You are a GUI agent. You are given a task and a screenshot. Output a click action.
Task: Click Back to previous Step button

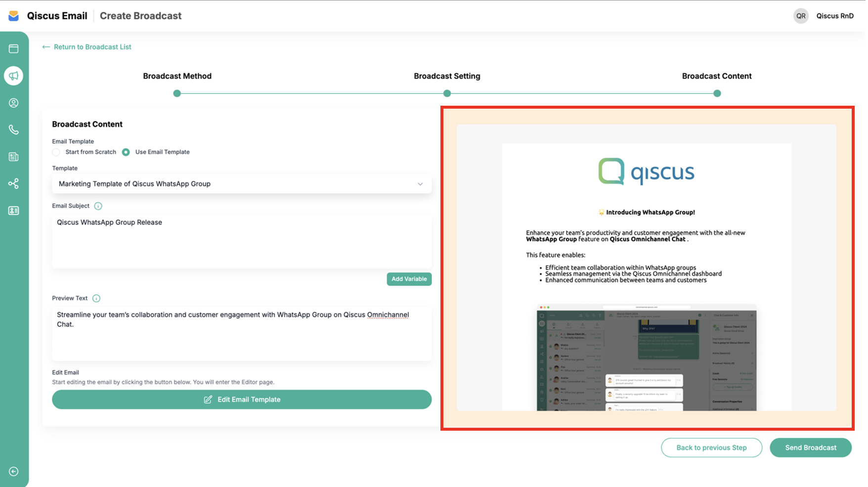(x=711, y=447)
